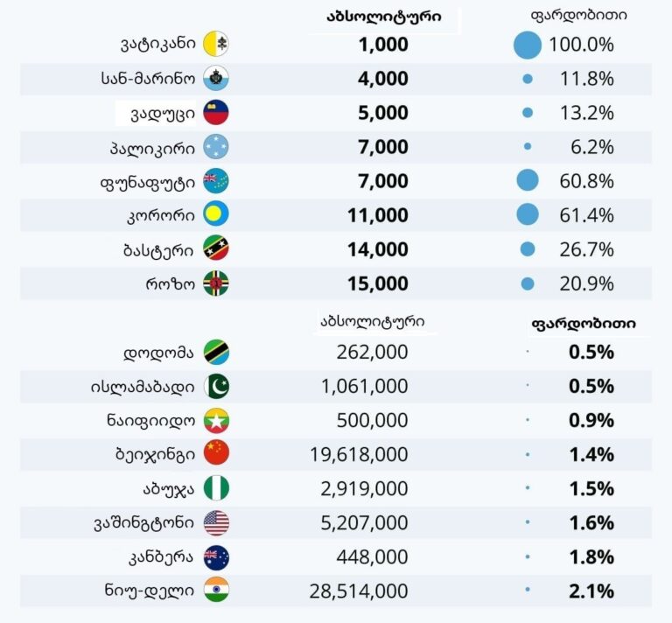Click the Vatican flag icon
Viewport: 672px width, 623px height.
pos(215,45)
